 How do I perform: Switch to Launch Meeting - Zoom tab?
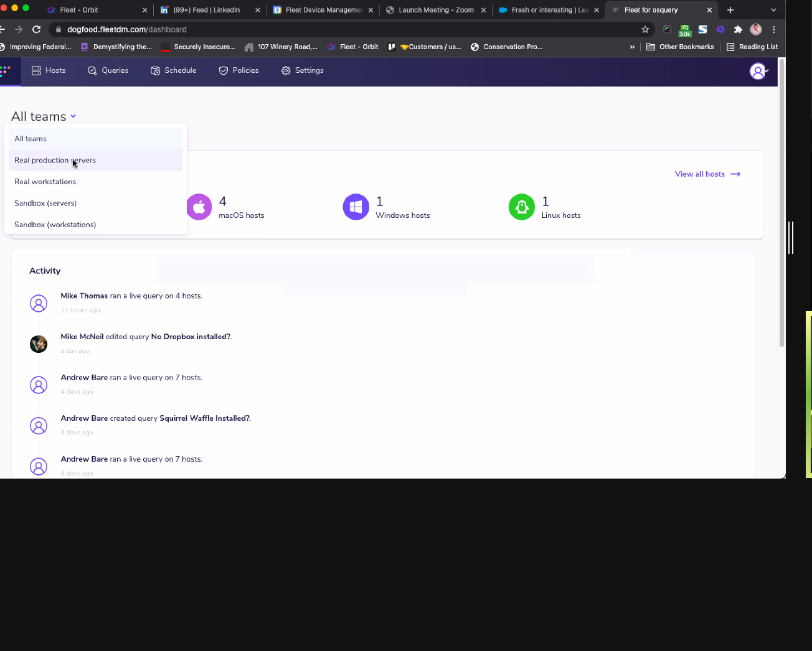(x=436, y=10)
